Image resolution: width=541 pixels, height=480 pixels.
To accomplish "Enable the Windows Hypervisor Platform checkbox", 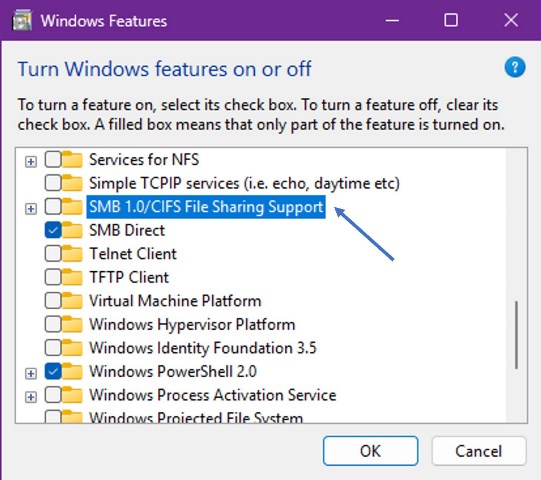I will 53,324.
